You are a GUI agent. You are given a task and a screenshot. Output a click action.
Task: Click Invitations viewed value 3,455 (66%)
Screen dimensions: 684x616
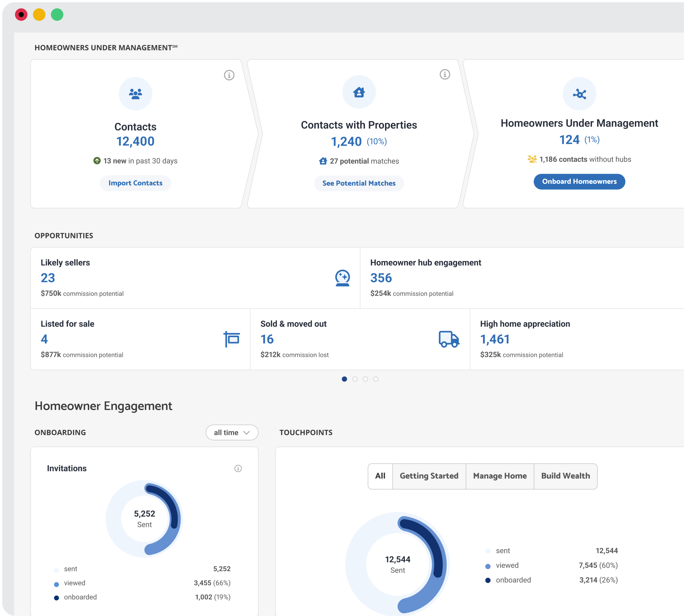click(212, 583)
